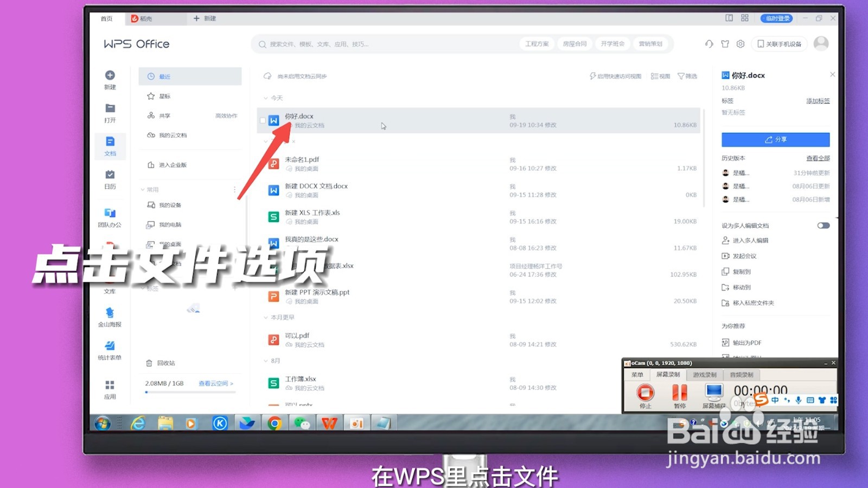Open the 应用 grid icon in the sidebar
This screenshot has height=488, width=868.
click(x=110, y=385)
